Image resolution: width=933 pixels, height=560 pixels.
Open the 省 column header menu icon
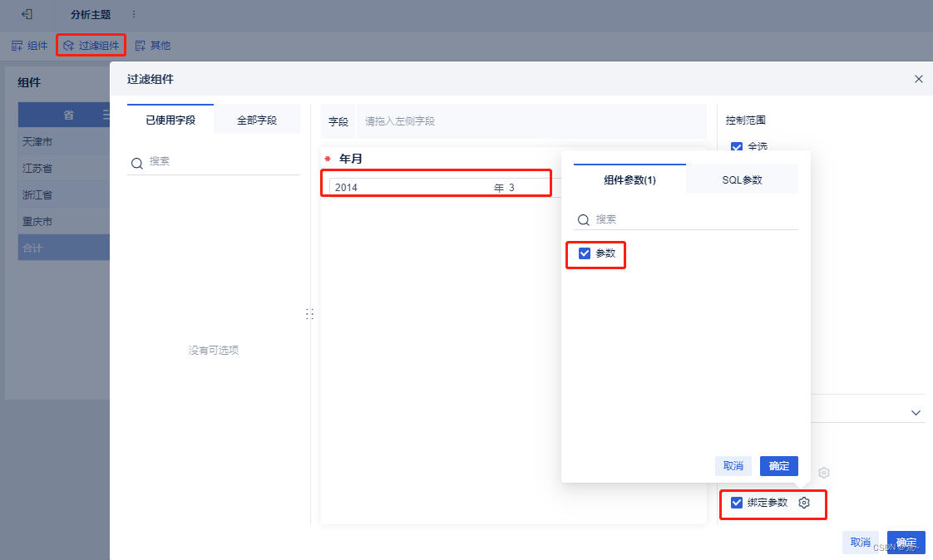(x=106, y=115)
